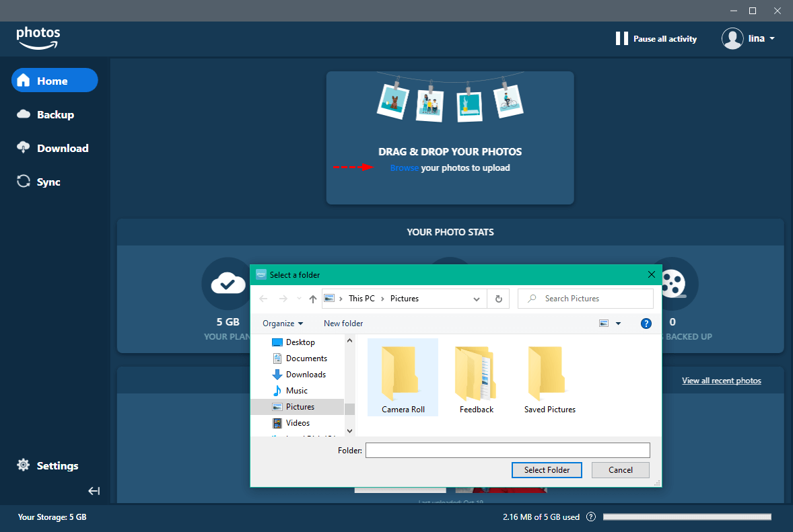
Task: Open Settings gear icon
Action: point(24,465)
